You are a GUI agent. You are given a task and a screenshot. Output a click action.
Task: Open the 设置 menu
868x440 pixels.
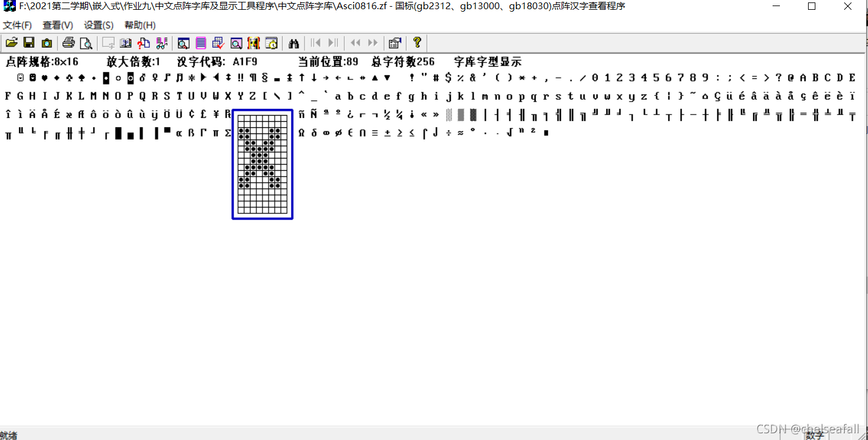[x=98, y=25]
